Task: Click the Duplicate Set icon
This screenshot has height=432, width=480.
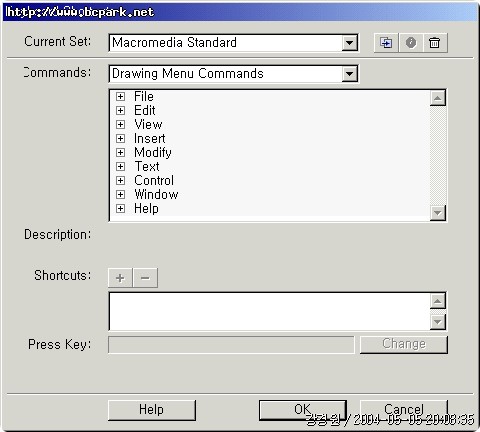Action: point(386,43)
